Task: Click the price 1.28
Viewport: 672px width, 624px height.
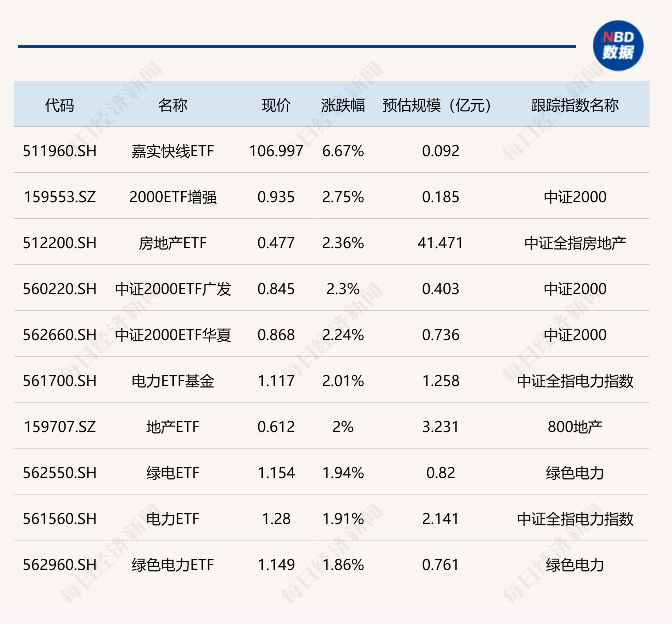Action: point(276,519)
